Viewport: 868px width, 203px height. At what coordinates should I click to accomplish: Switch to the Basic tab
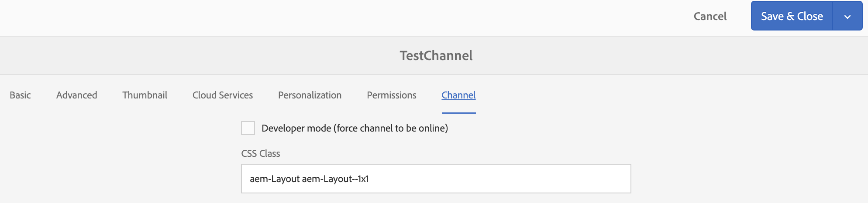pyautogui.click(x=20, y=95)
